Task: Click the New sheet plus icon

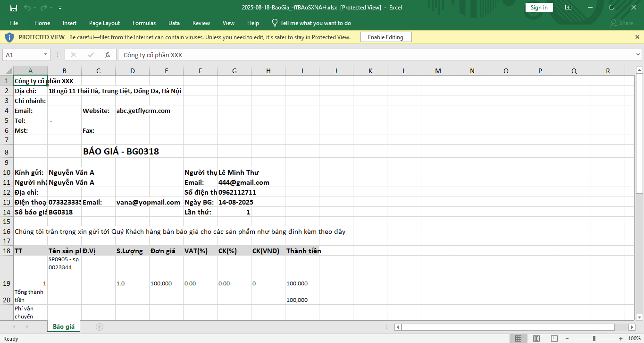Action: (100, 326)
